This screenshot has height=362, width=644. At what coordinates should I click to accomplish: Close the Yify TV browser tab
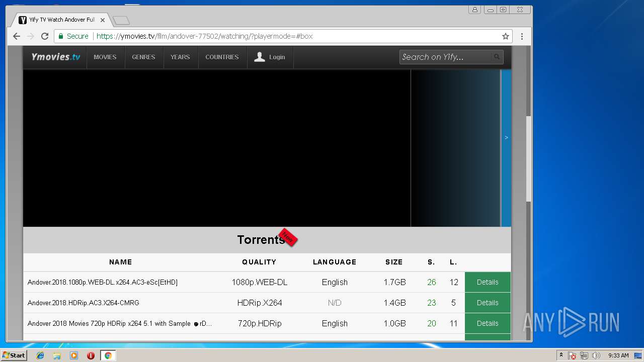pyautogui.click(x=103, y=20)
